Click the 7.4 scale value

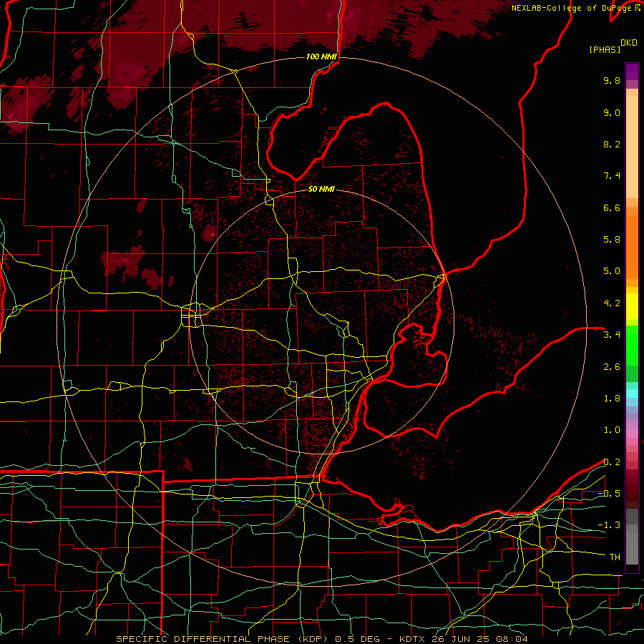tap(612, 176)
